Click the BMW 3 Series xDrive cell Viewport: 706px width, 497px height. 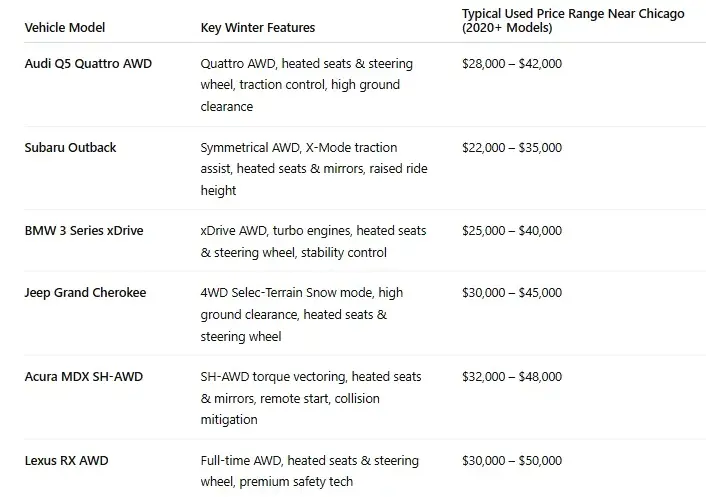click(83, 231)
